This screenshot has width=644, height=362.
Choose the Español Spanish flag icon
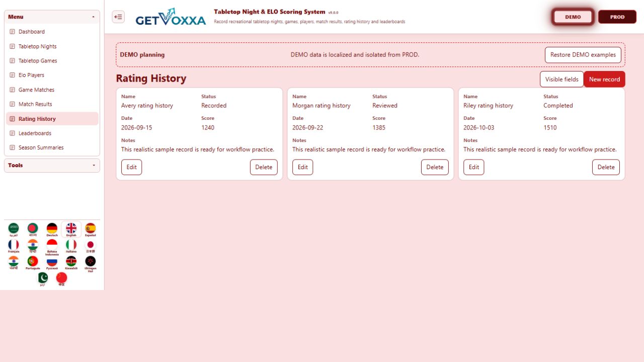click(91, 230)
